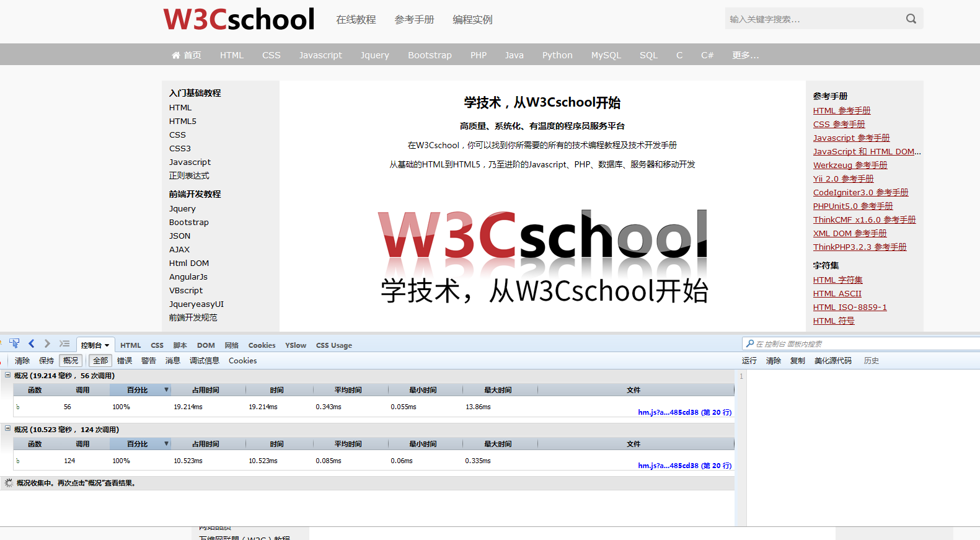This screenshot has width=980, height=540.
Task: Open AngularJs in the left sidebar
Action: click(x=188, y=277)
